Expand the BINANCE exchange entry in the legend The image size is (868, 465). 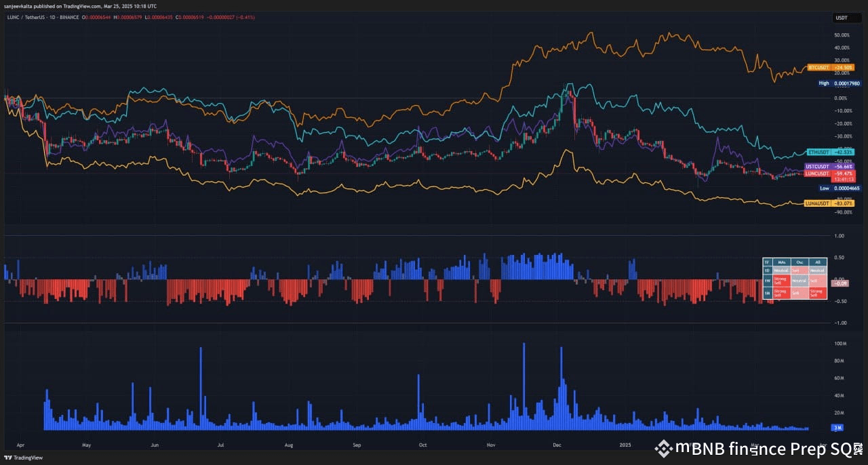[68, 18]
